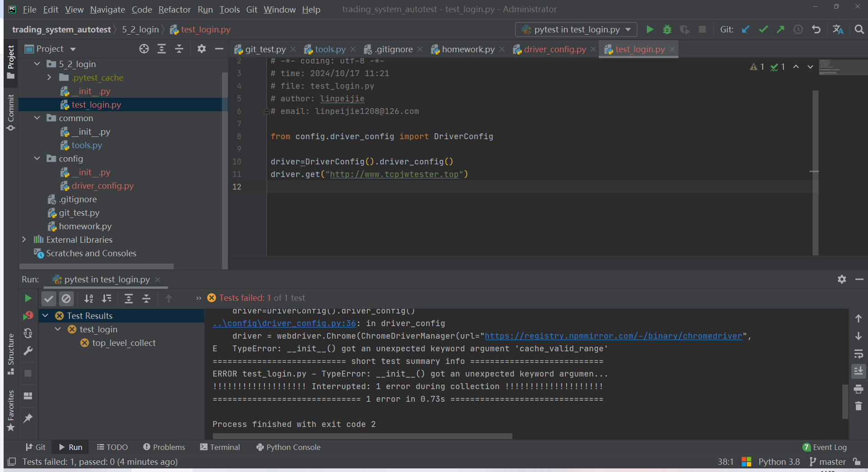
Task: Open the driver_config.py:36 traceback link
Action: [284, 323]
